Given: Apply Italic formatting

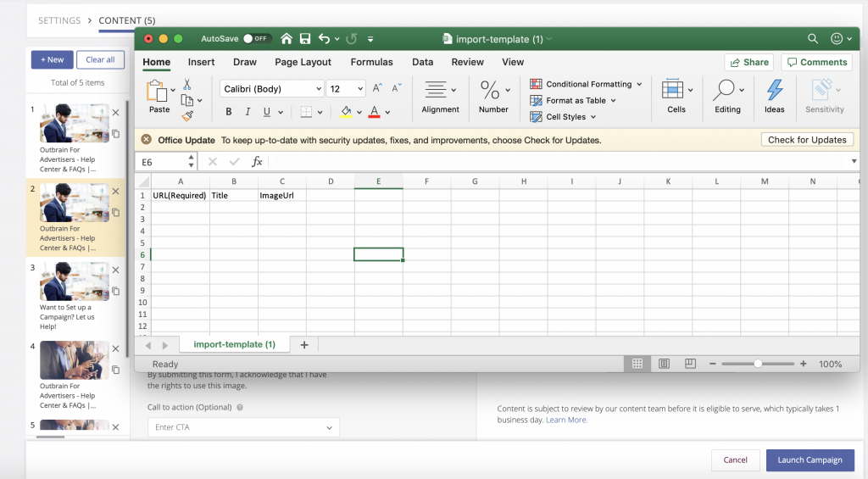Looking at the screenshot, I should (248, 112).
